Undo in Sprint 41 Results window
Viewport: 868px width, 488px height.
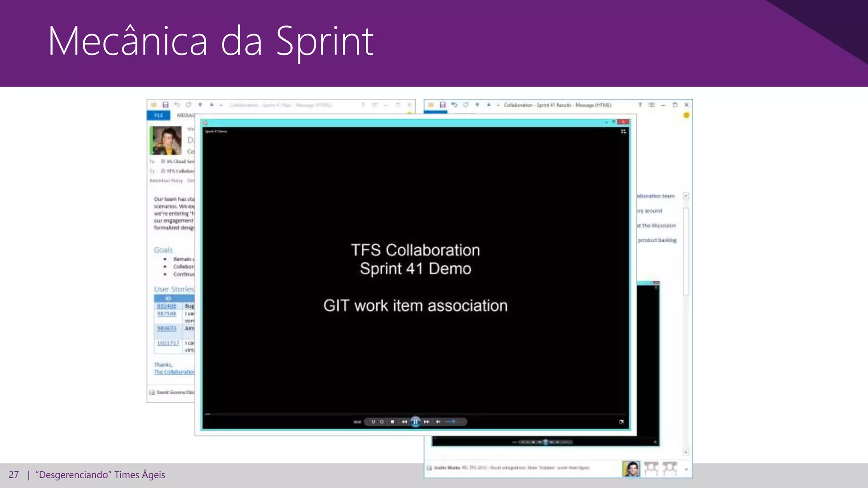[x=454, y=105]
